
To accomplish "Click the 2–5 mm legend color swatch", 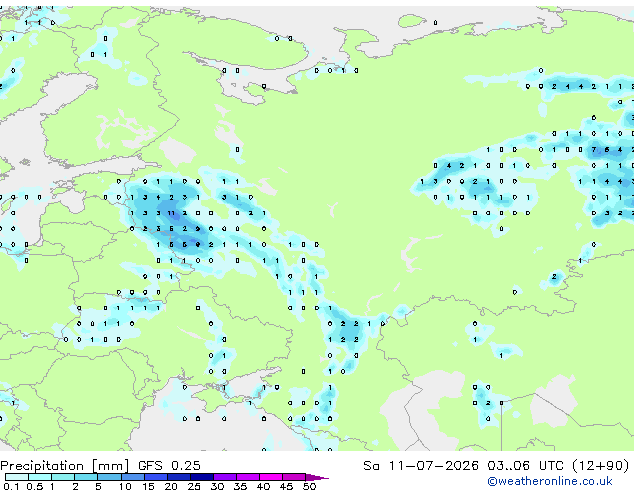I will point(87,477).
